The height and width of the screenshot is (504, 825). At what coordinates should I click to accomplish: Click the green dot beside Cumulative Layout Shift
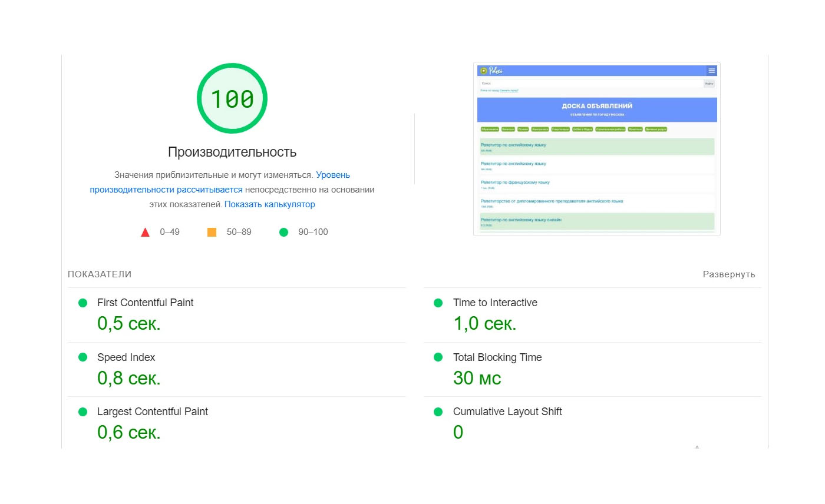click(438, 412)
